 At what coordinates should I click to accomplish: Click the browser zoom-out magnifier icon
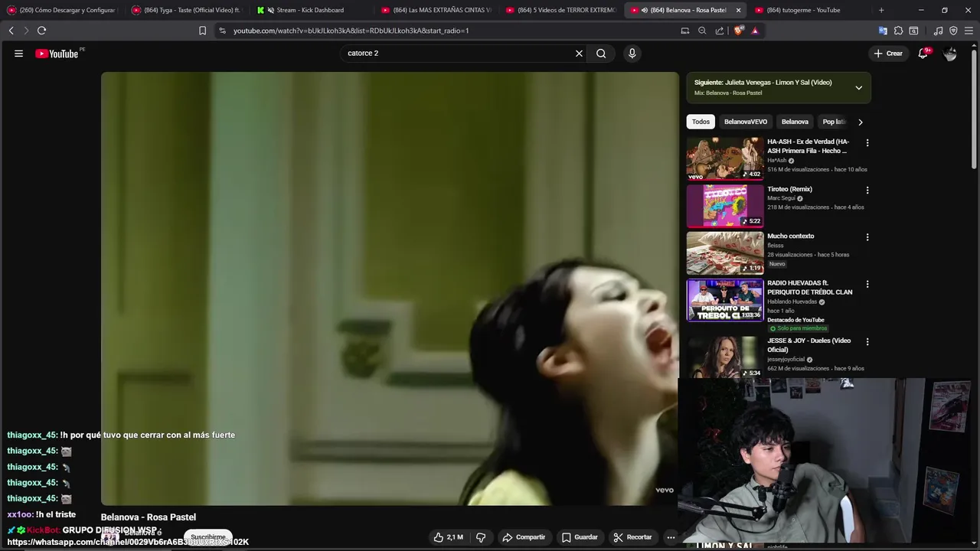click(702, 31)
